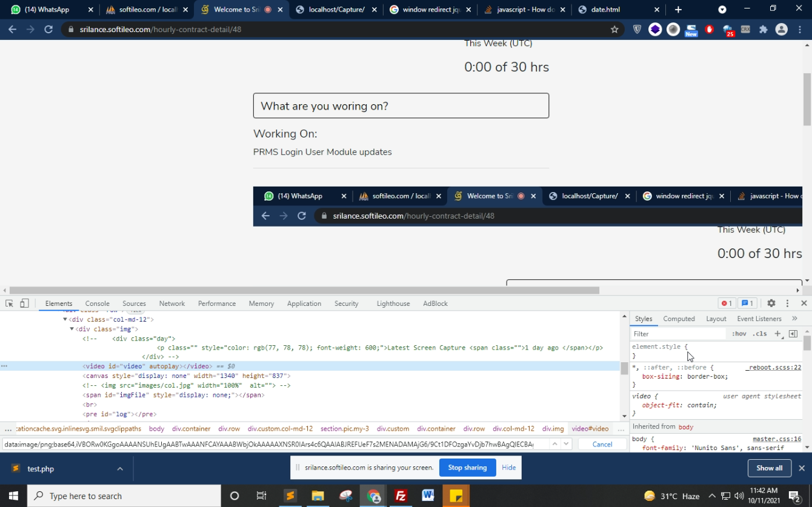Open the Network tab in DevTools
The image size is (812, 507).
[x=171, y=303]
